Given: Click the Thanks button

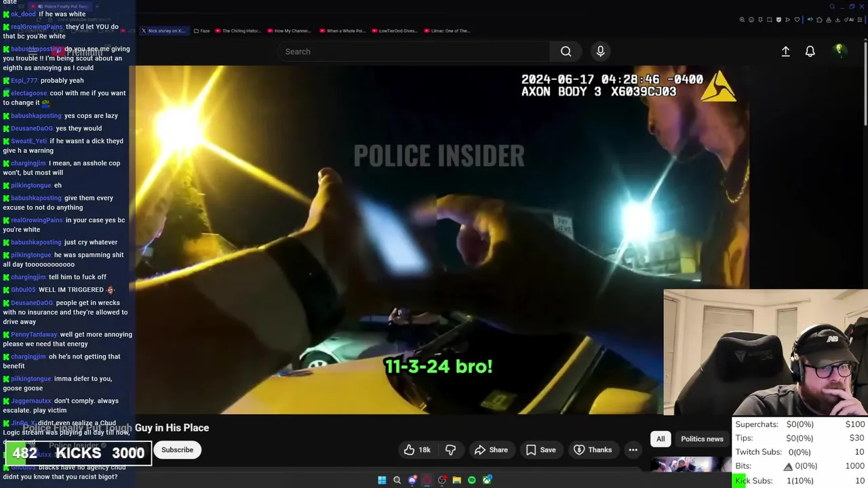Looking at the screenshot, I should pyautogui.click(x=592, y=449).
